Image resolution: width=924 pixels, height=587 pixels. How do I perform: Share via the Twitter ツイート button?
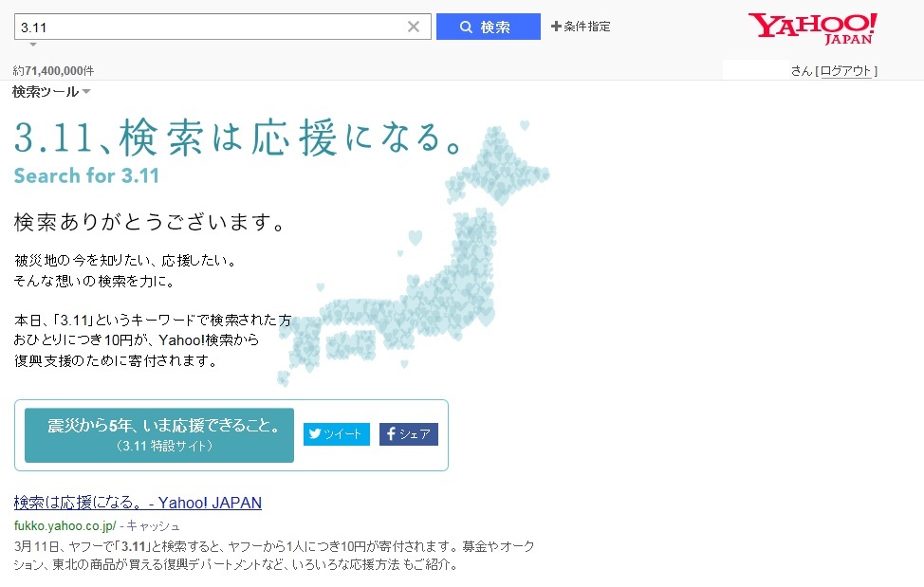coord(337,434)
